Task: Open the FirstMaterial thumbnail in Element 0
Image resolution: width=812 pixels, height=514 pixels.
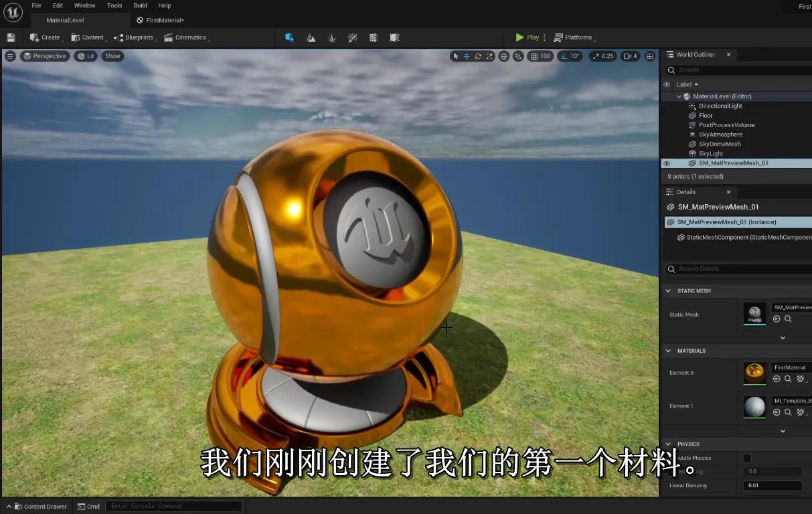Action: click(x=754, y=373)
